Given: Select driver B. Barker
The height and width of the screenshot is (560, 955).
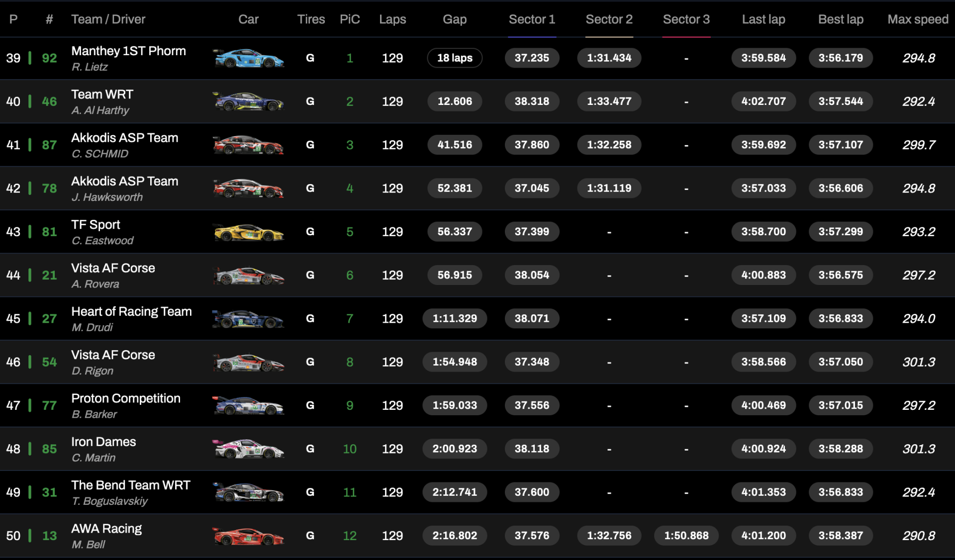Looking at the screenshot, I should coord(94,414).
